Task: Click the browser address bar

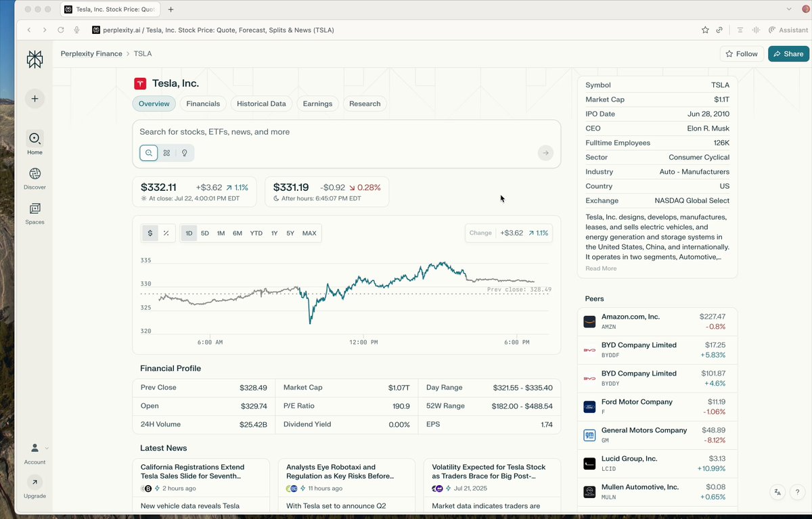Action: [x=392, y=30]
